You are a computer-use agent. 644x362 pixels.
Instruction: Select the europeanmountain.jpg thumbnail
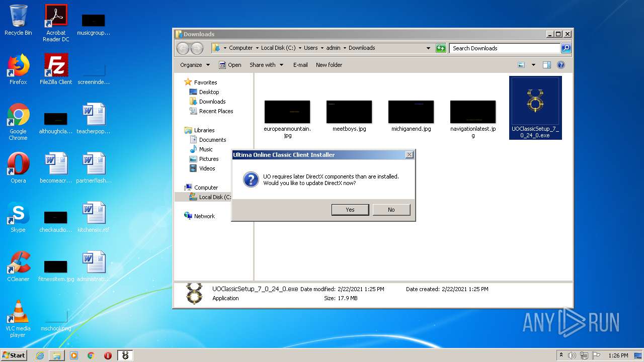pos(287,112)
